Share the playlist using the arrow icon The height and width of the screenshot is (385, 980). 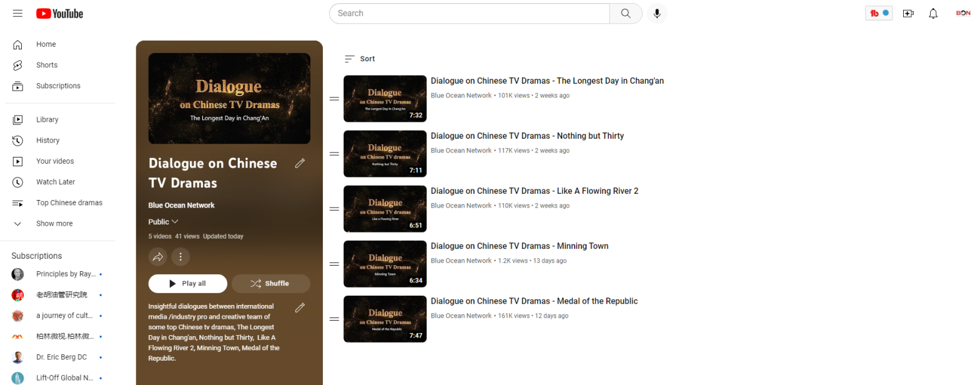pyautogui.click(x=158, y=256)
